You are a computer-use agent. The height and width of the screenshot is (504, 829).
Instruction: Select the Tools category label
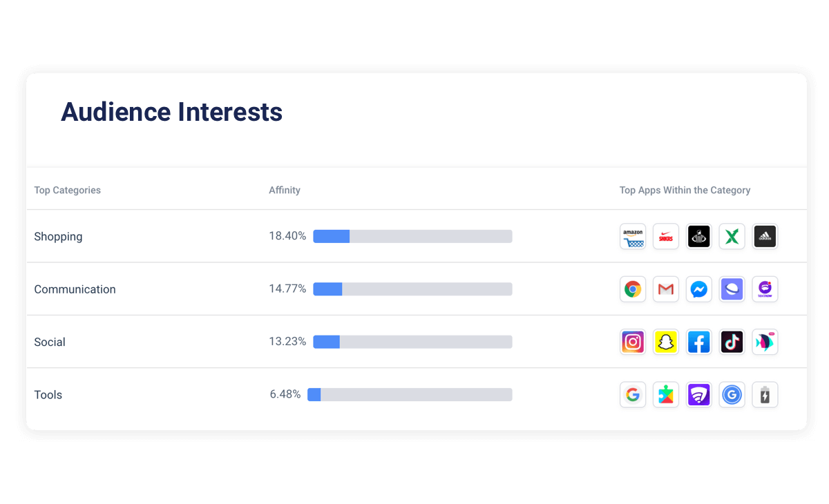(48, 394)
